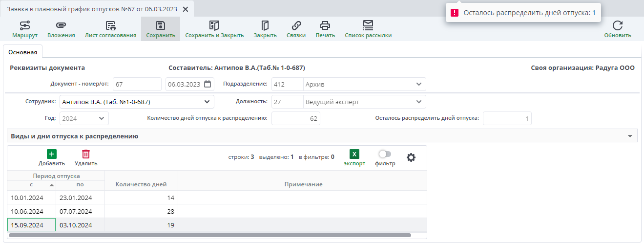This screenshot has width=644, height=244.
Task: Click Сохранить и Закрыть toolbar icon
Action: click(214, 29)
